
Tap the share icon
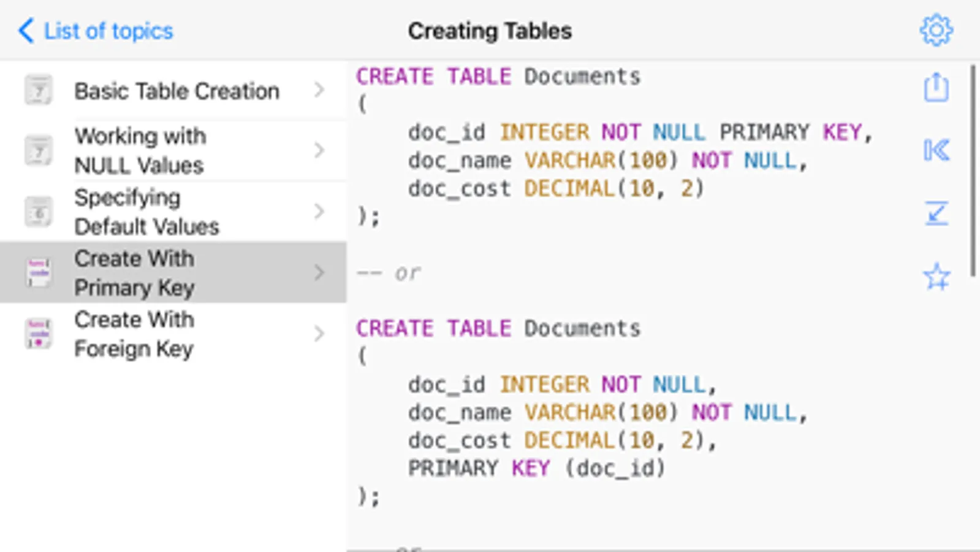click(x=936, y=87)
